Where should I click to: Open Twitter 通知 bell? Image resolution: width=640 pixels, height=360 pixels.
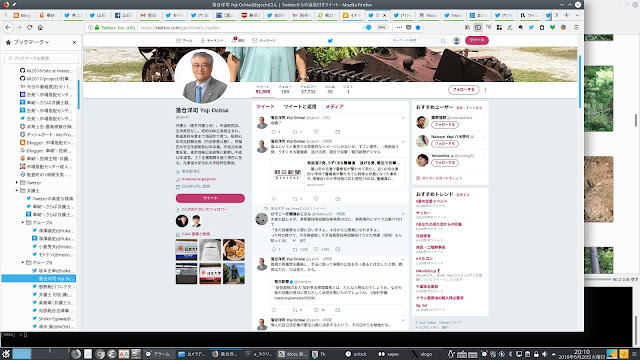pyautogui.click(x=238, y=40)
